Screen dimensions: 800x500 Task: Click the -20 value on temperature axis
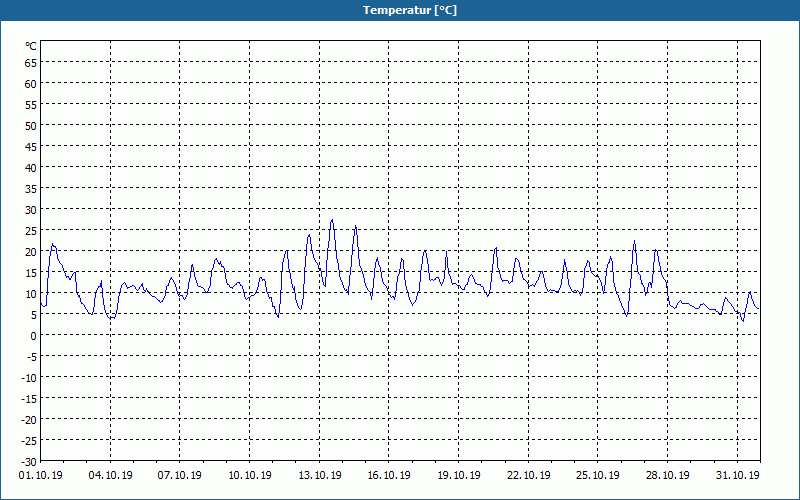click(x=29, y=419)
